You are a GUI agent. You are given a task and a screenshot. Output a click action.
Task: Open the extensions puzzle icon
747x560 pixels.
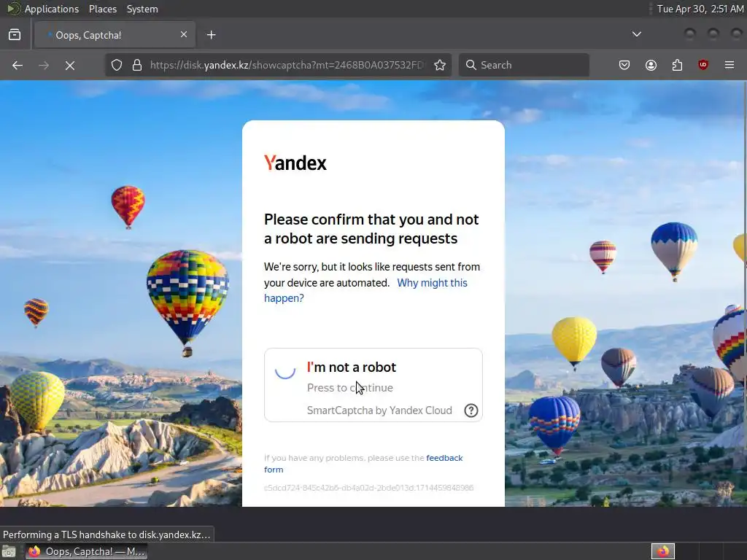[677, 65]
